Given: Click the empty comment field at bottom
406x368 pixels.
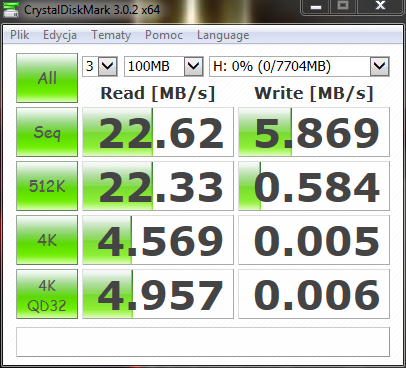Looking at the screenshot, I should [x=203, y=342].
